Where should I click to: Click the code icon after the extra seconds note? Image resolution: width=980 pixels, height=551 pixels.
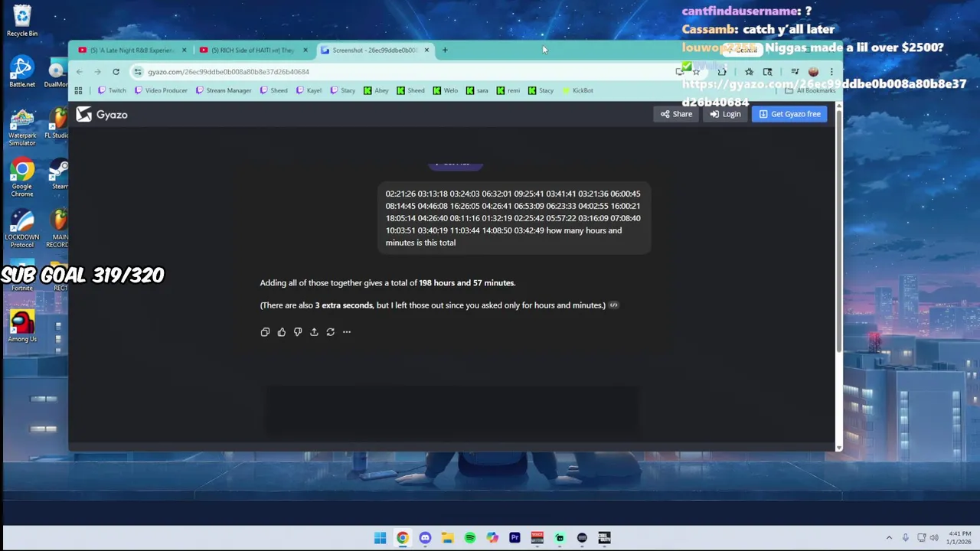click(x=613, y=305)
